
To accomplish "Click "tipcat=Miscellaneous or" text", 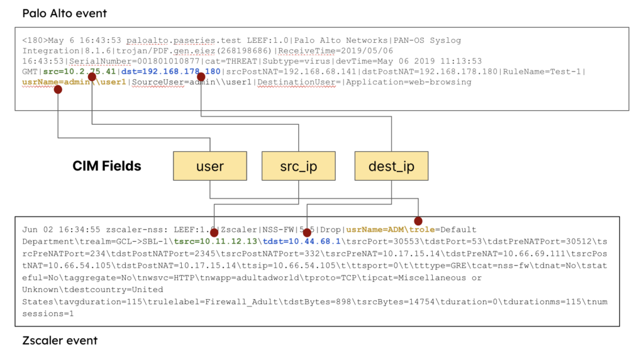I will [x=422, y=278].
